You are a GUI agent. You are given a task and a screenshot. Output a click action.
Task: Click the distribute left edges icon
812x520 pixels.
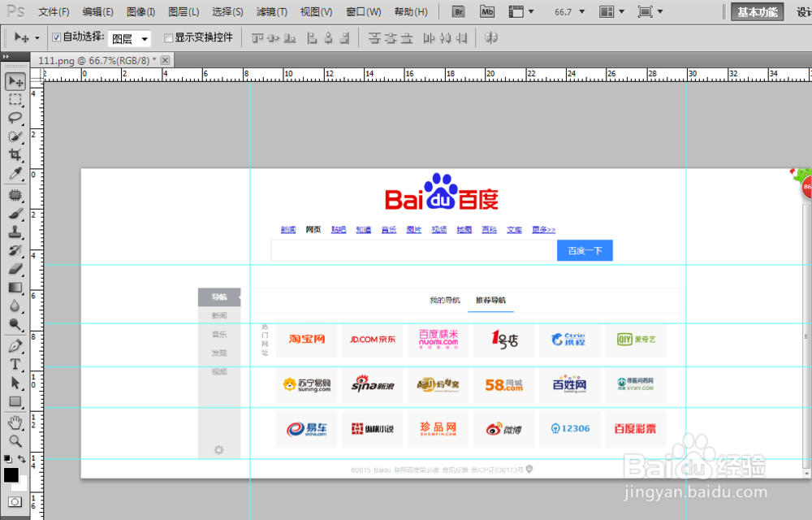tap(429, 38)
